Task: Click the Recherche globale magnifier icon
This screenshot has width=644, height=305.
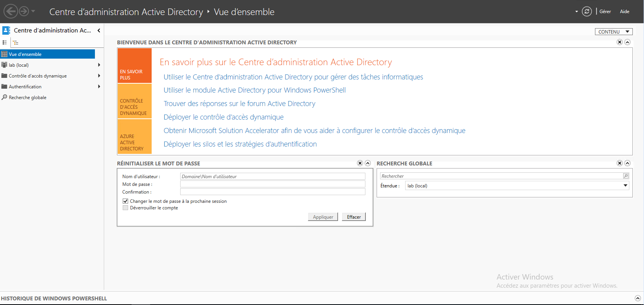Action: [x=4, y=97]
